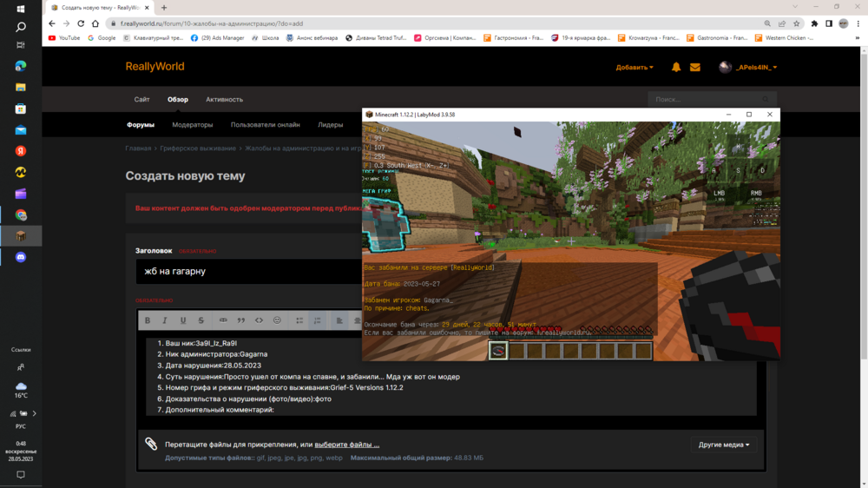Open the Chrome zoom magnifier icon

(x=767, y=23)
